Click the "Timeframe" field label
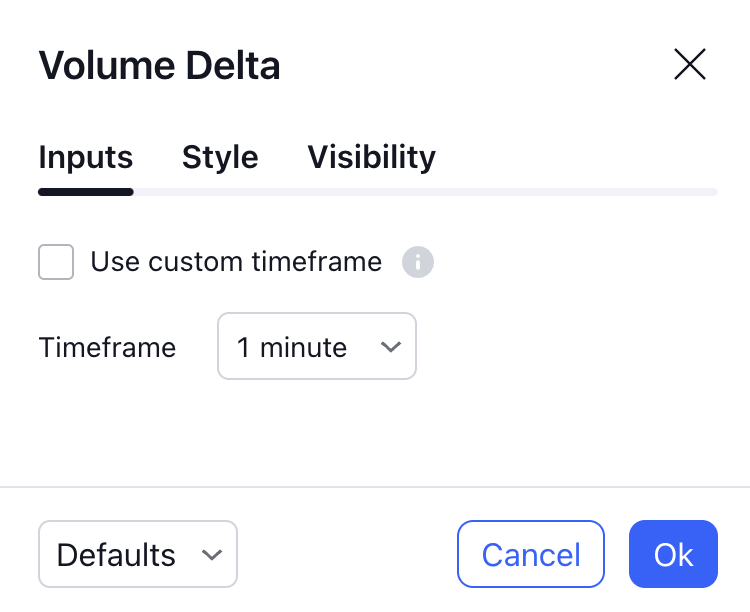The height and width of the screenshot is (612, 750). [x=107, y=347]
